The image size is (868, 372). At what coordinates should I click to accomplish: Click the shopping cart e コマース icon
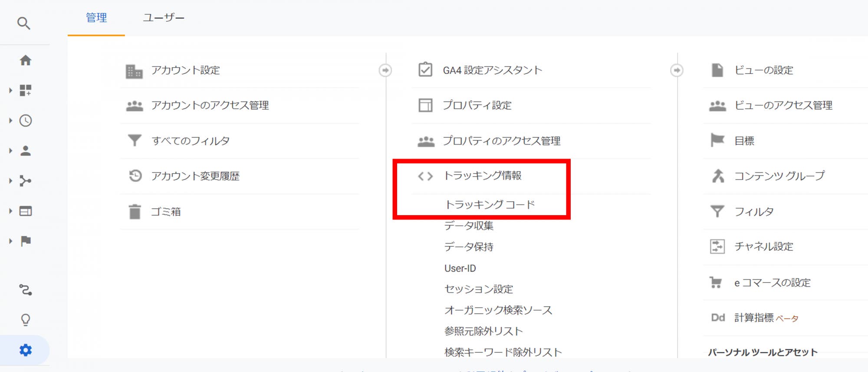(x=716, y=282)
